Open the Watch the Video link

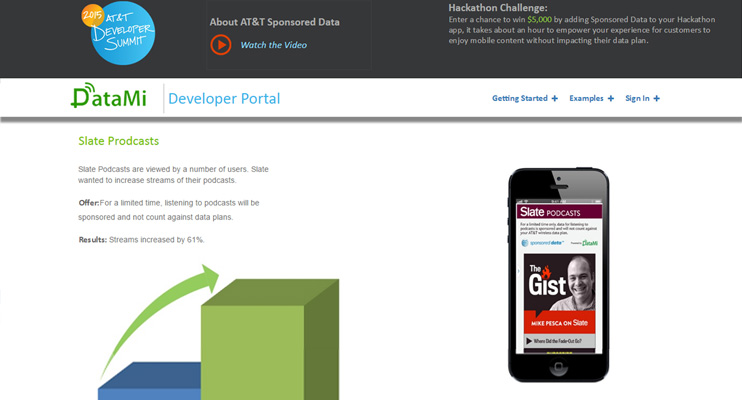[x=274, y=45]
